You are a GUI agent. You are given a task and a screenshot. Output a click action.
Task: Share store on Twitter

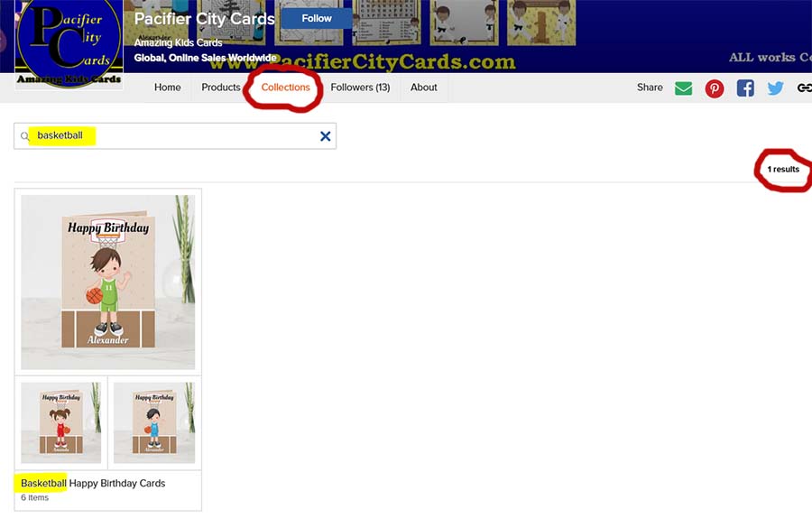pos(775,88)
